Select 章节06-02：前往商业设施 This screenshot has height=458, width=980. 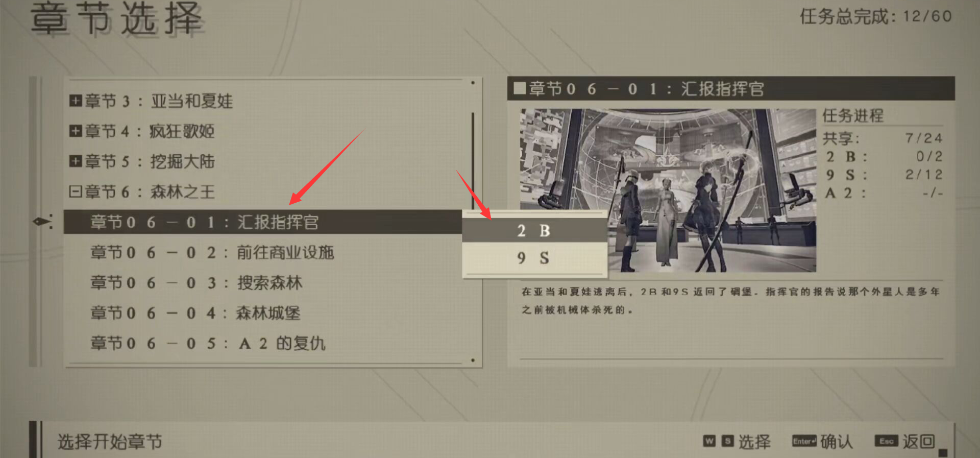(x=263, y=252)
